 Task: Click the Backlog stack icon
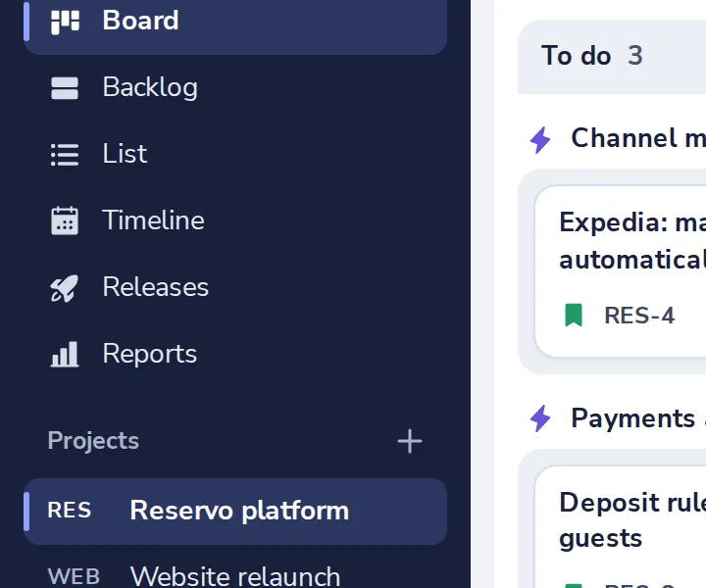[65, 88]
